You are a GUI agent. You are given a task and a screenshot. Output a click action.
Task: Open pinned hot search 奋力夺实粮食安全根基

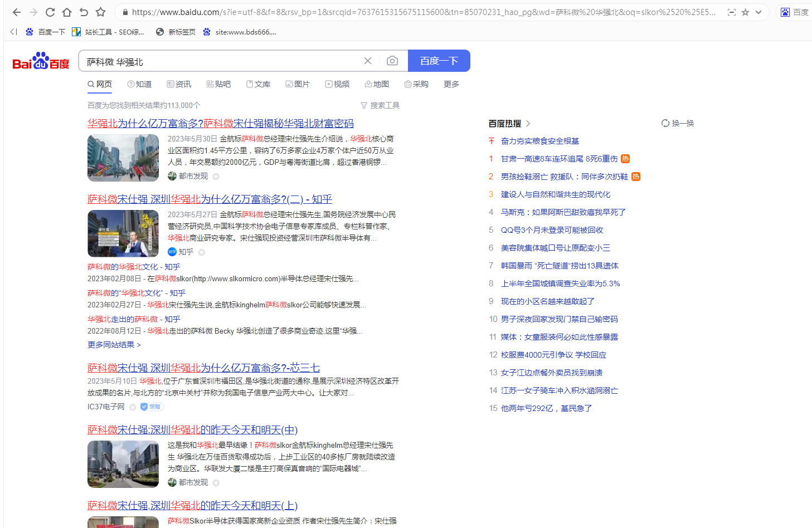coord(540,141)
